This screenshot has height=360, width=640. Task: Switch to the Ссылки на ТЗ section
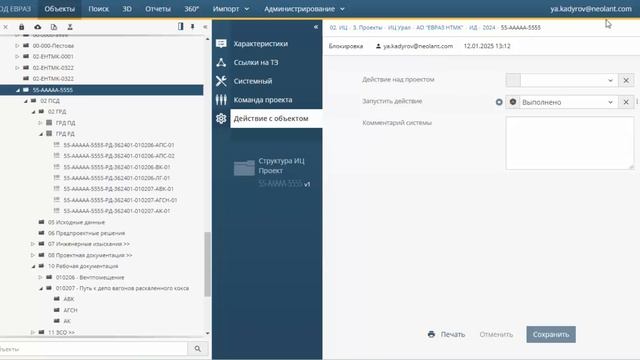(x=256, y=62)
